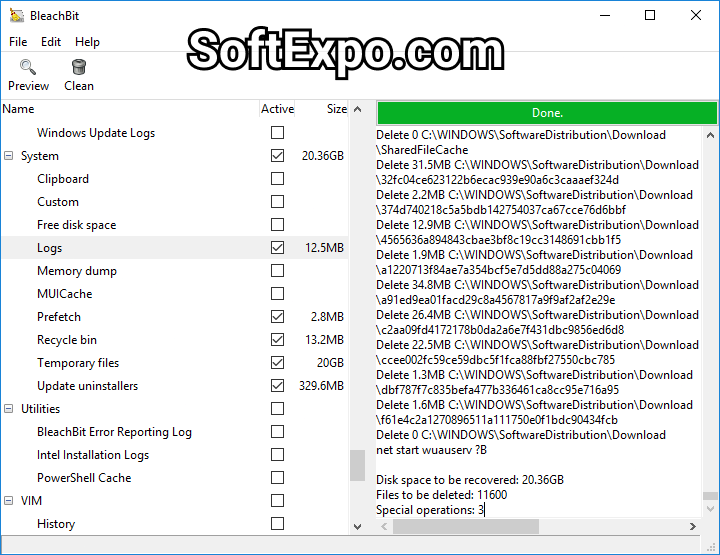Click the Preview magnifier icon
This screenshot has width=720, height=555.
point(28,67)
